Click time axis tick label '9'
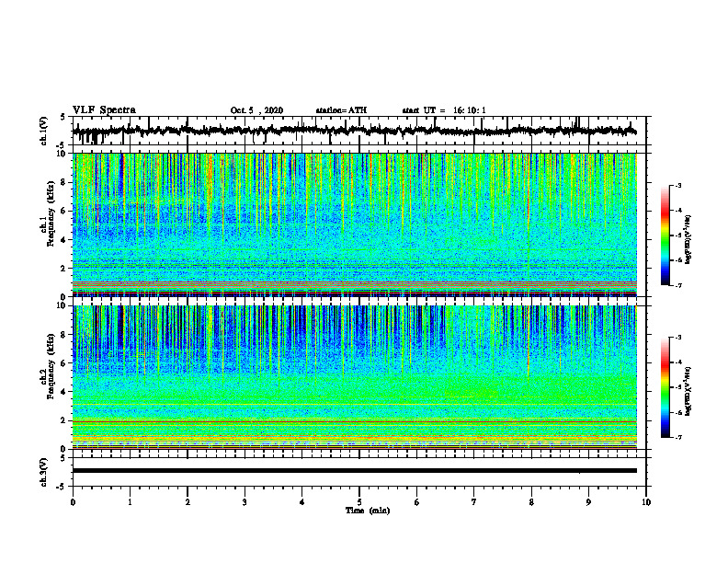The width and height of the screenshot is (728, 563). (588, 502)
